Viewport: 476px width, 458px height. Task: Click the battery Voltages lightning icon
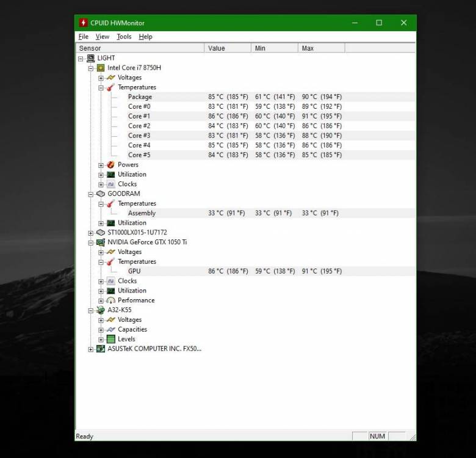click(111, 319)
